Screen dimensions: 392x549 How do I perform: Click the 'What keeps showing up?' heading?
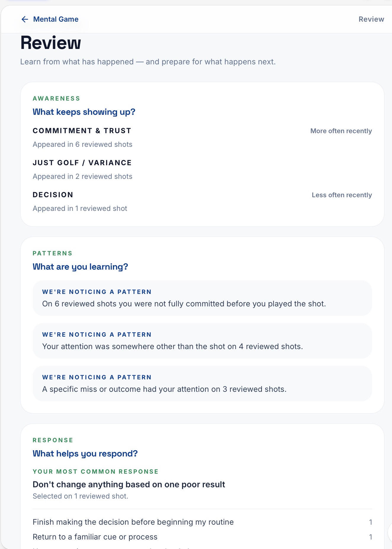pyautogui.click(x=84, y=112)
